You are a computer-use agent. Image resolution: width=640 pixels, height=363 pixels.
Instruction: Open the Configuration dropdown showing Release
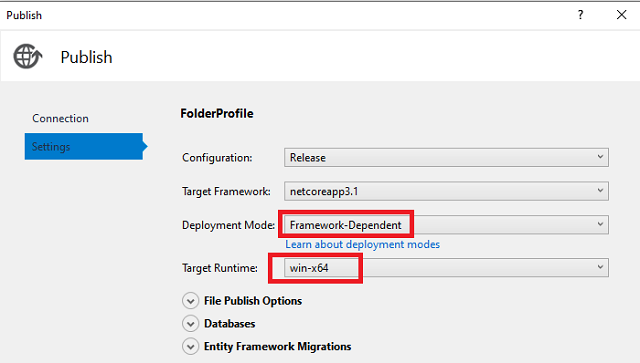tap(446, 158)
